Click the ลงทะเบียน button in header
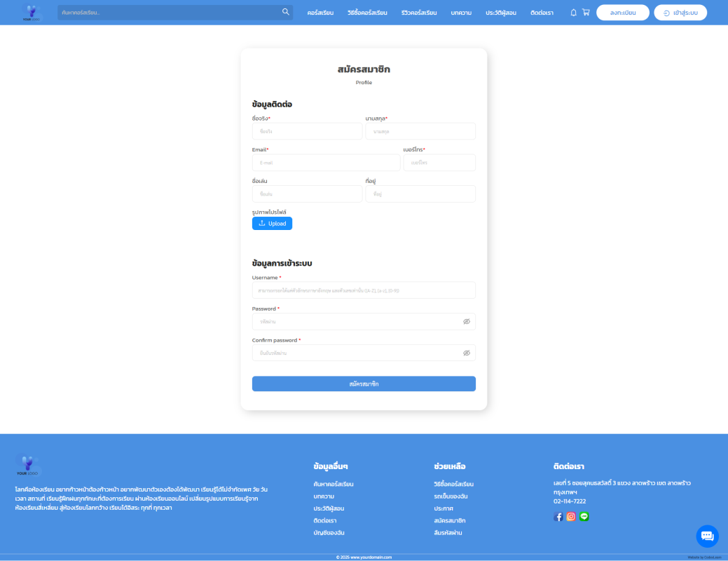 coord(622,13)
